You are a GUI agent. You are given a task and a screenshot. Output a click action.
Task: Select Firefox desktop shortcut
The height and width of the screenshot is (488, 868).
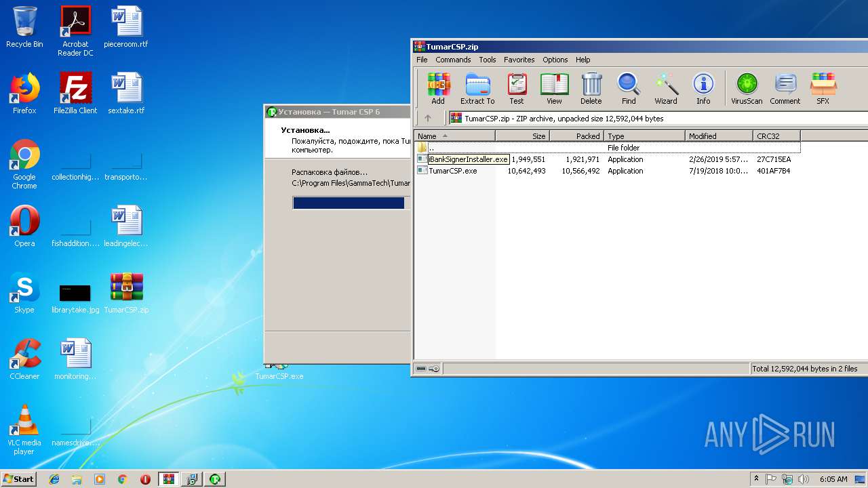(x=24, y=94)
